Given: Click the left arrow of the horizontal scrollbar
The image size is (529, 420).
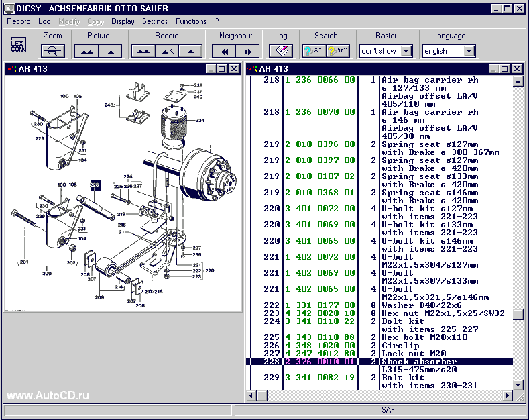Looking at the screenshot, I should point(251,395).
